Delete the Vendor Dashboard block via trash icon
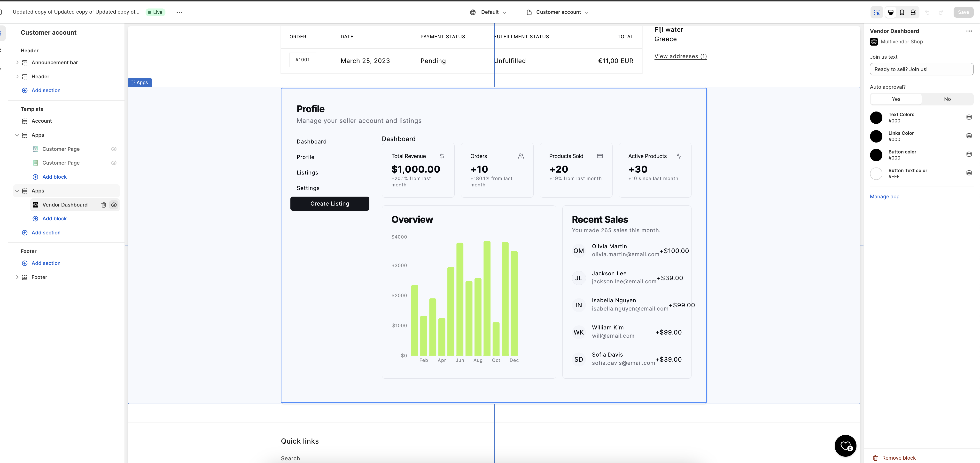Screen dimensions: 980x463 point(103,205)
